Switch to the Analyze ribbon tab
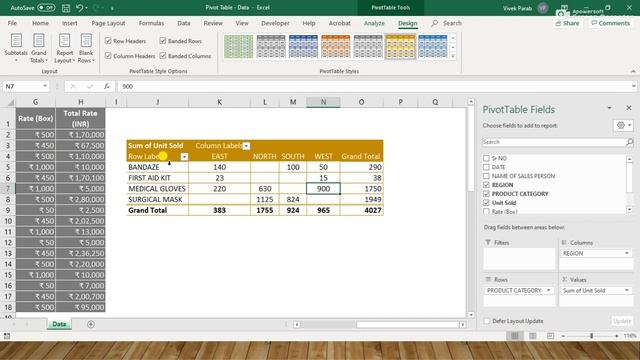640x360 pixels. tap(374, 23)
